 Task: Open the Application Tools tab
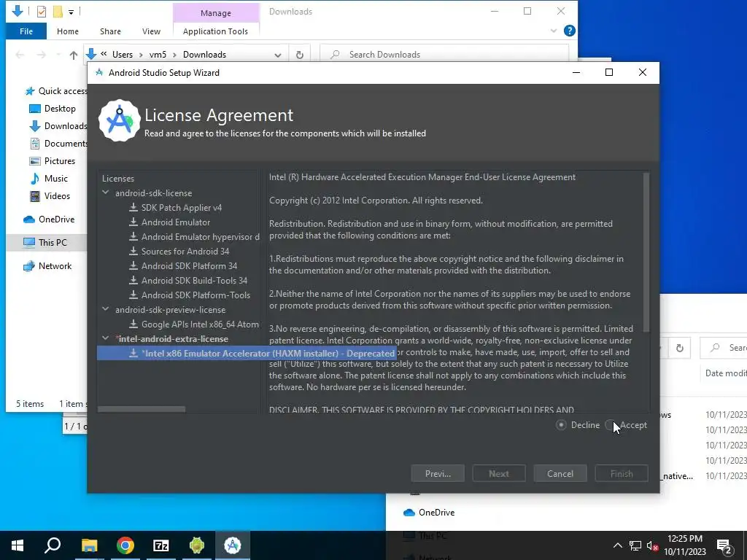(215, 31)
